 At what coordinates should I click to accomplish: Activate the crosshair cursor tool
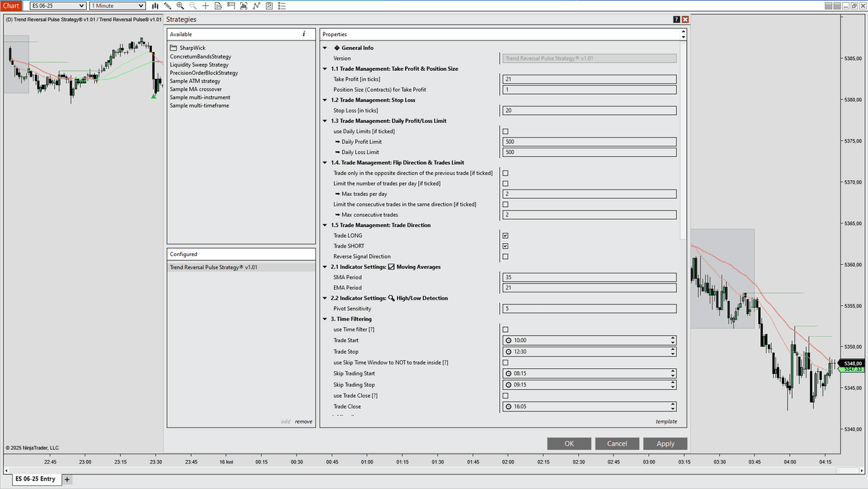pos(206,6)
